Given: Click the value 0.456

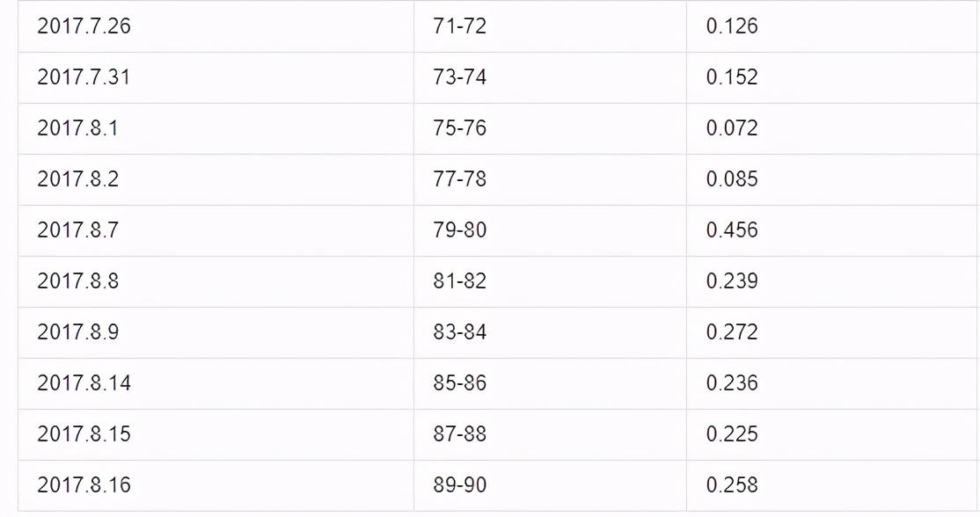Looking at the screenshot, I should point(731,230).
